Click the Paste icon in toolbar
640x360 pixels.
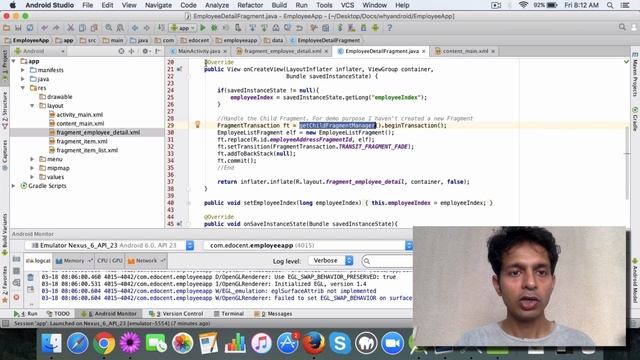94,28
